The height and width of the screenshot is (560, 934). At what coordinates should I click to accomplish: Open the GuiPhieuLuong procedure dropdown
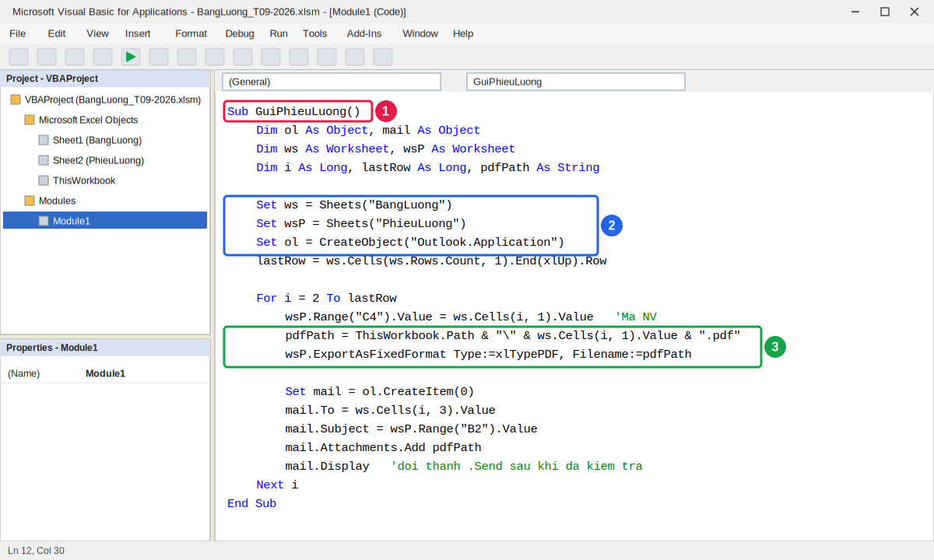(x=576, y=82)
